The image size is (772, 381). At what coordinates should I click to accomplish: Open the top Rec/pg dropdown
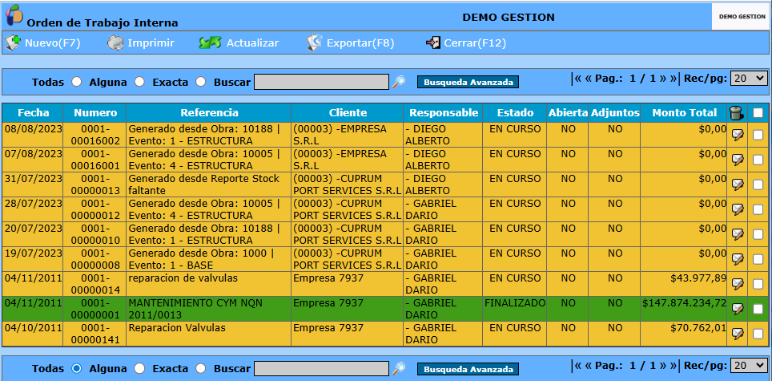coord(749,78)
